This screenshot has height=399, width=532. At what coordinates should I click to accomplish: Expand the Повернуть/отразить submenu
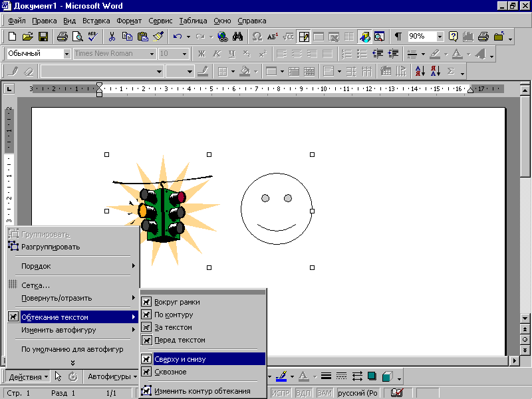72,298
